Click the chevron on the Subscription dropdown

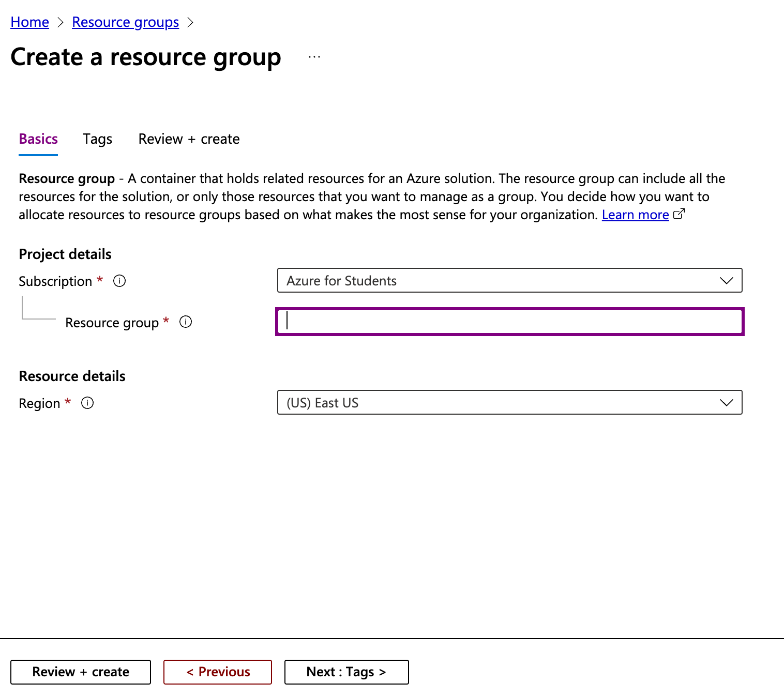click(726, 281)
